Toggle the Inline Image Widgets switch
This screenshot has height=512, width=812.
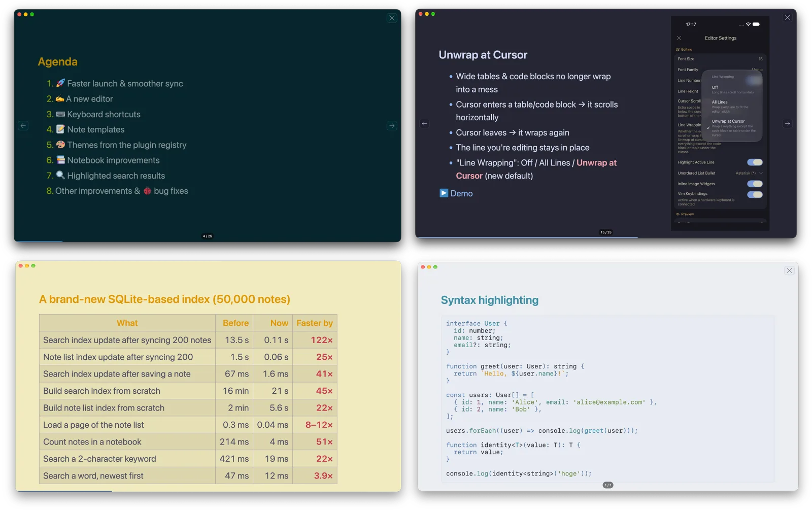coord(755,184)
